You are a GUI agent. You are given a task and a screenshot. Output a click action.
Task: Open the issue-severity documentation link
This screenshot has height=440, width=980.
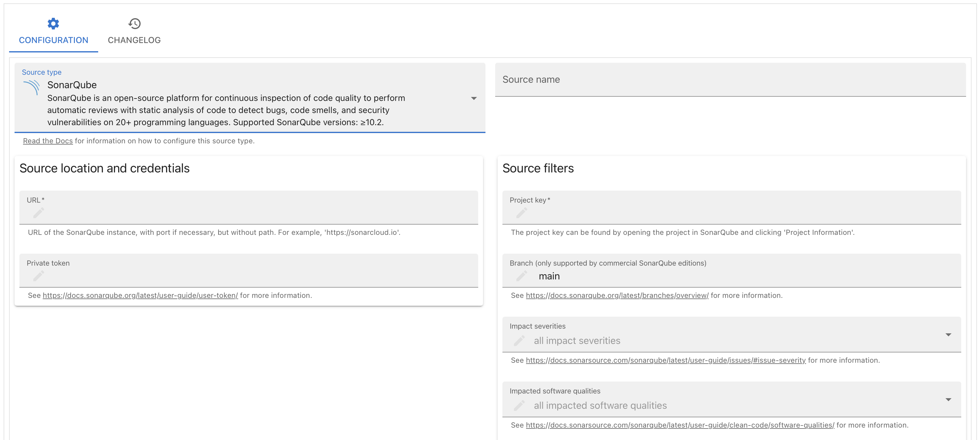click(x=666, y=360)
